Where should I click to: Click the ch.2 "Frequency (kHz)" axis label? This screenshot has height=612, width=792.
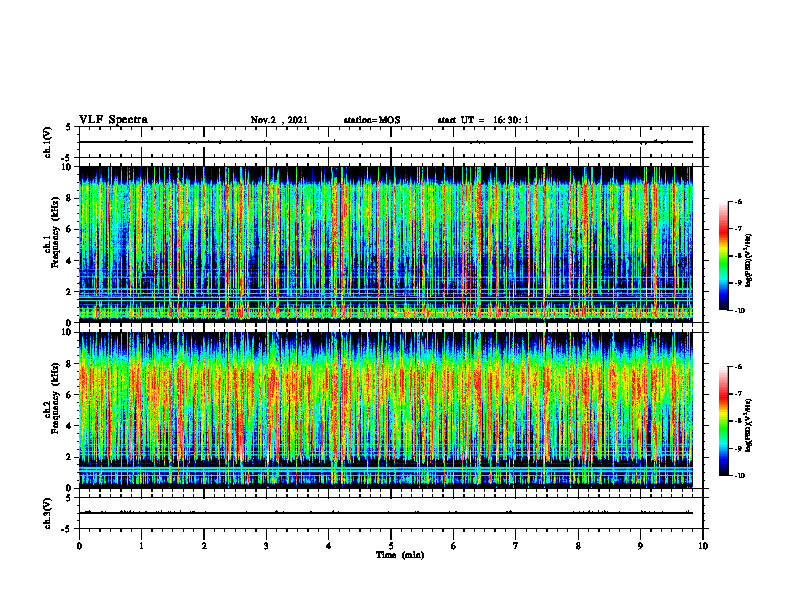[x=55, y=397]
